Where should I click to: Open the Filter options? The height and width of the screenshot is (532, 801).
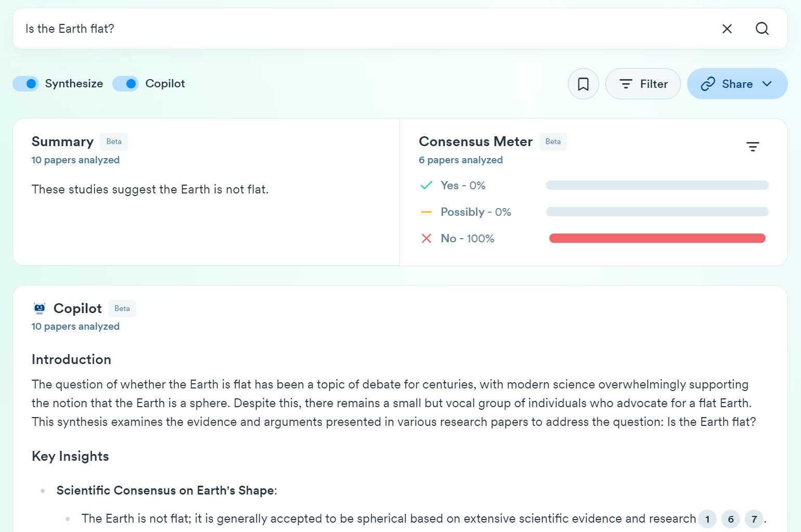coord(643,84)
